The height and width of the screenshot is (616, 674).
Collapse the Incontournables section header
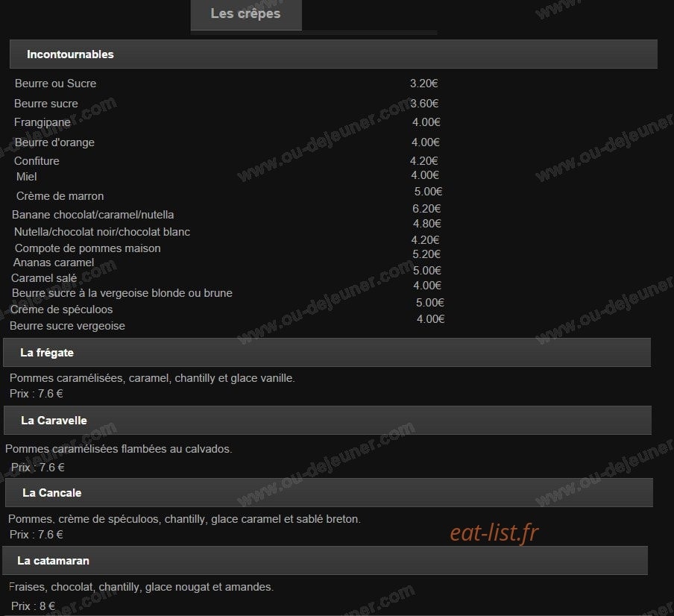coord(333,54)
